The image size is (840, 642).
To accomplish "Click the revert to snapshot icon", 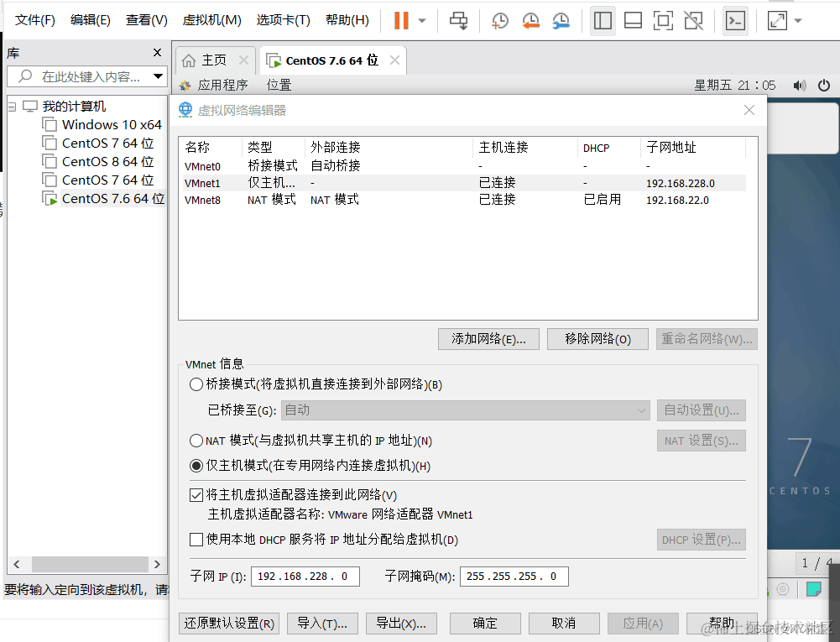I will point(530,21).
